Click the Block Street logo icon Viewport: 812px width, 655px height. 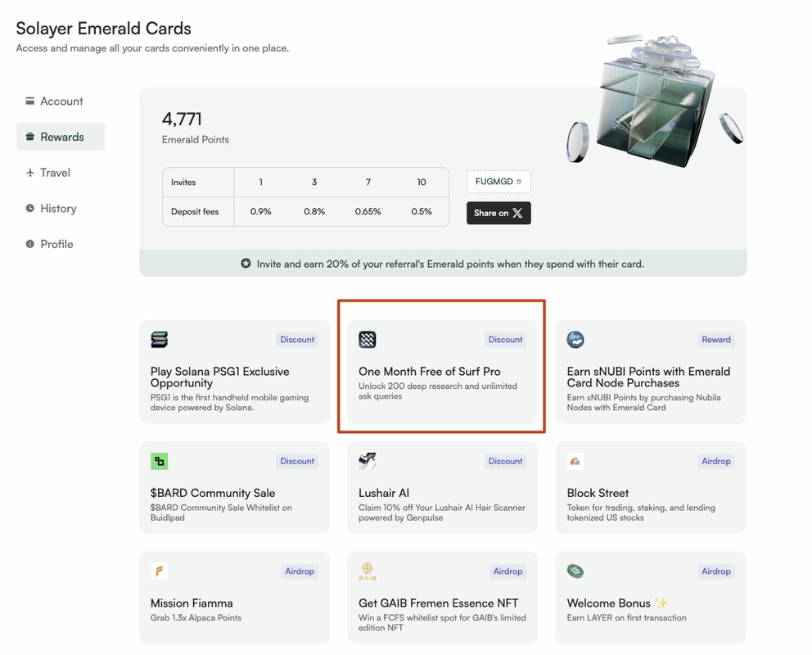click(575, 461)
